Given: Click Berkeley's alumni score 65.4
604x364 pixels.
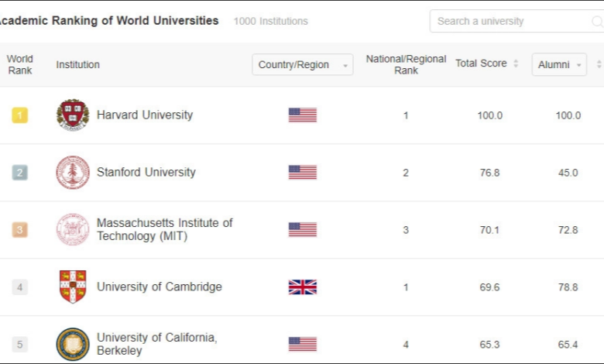Looking at the screenshot, I should pyautogui.click(x=568, y=345).
